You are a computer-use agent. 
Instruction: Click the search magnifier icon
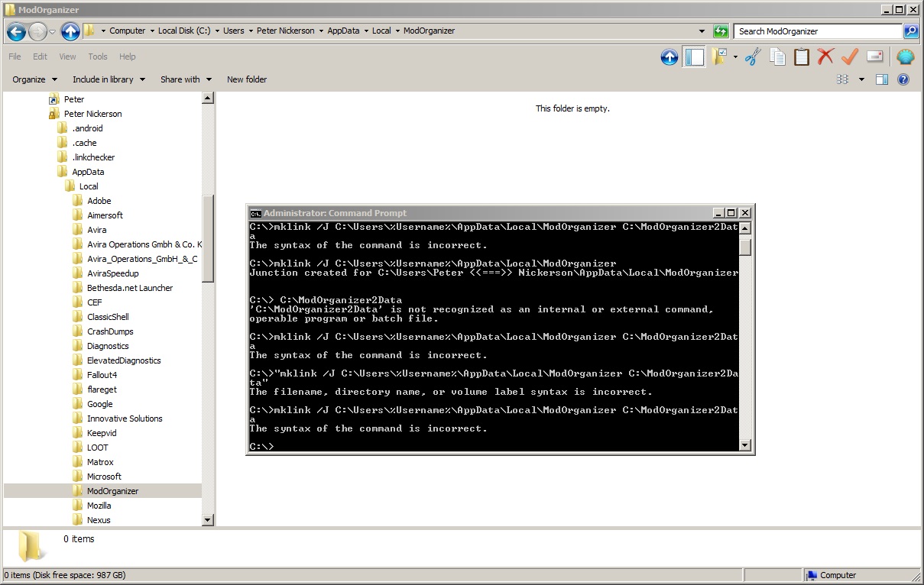pos(911,31)
